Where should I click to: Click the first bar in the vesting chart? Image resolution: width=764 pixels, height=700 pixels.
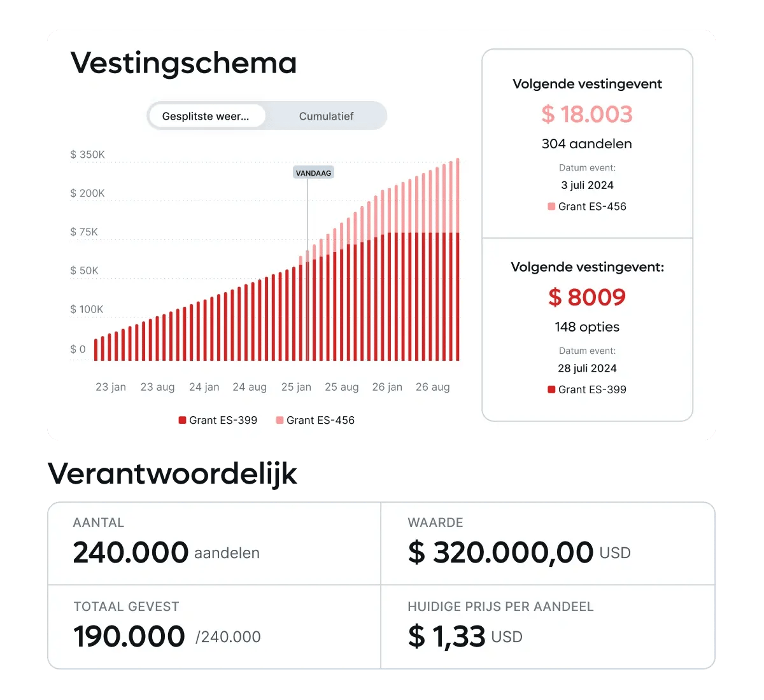96,350
